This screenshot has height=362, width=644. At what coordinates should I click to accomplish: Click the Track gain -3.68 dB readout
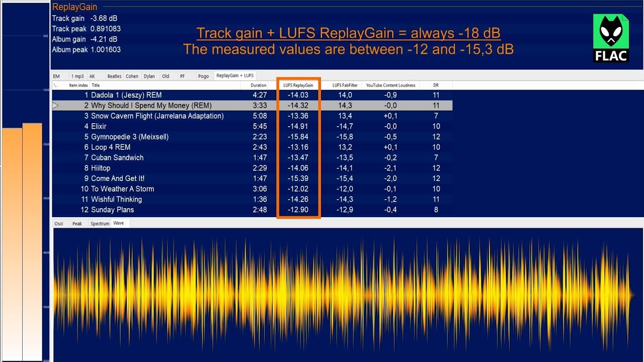click(x=85, y=19)
